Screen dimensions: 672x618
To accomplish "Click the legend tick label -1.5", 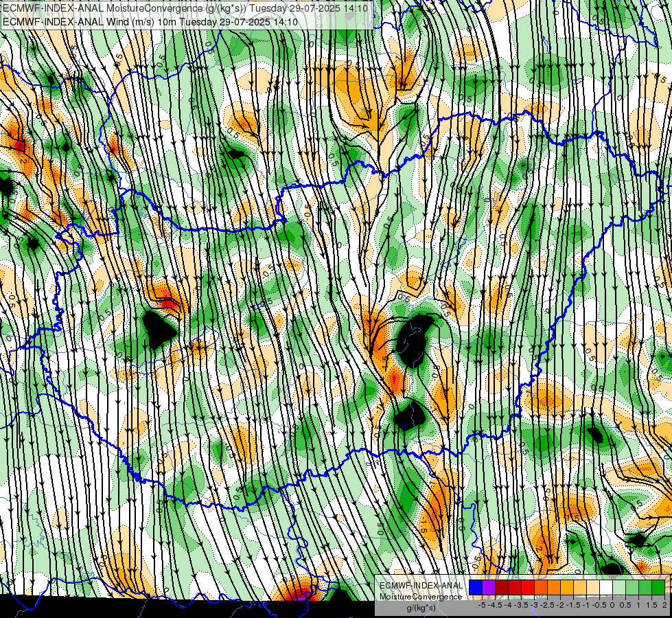I will (573, 605).
